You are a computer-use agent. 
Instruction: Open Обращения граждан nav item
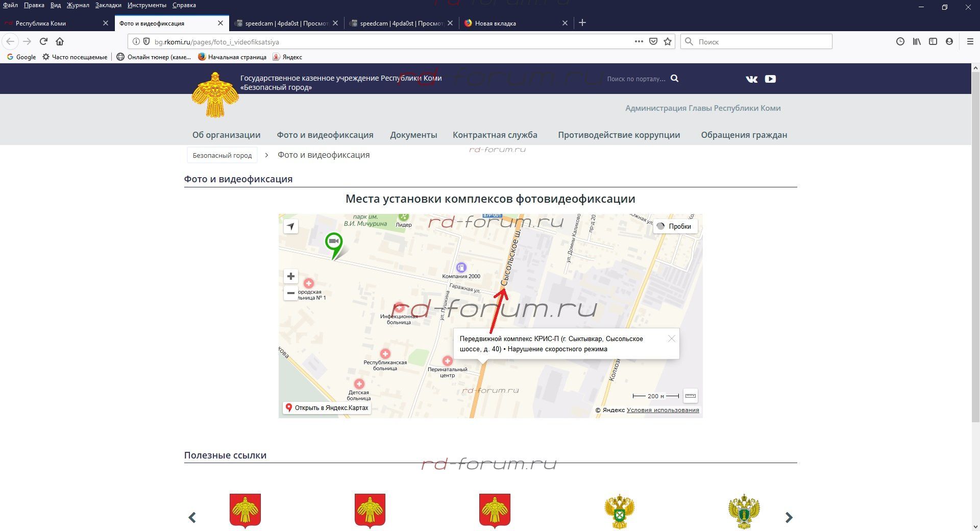pyautogui.click(x=744, y=135)
